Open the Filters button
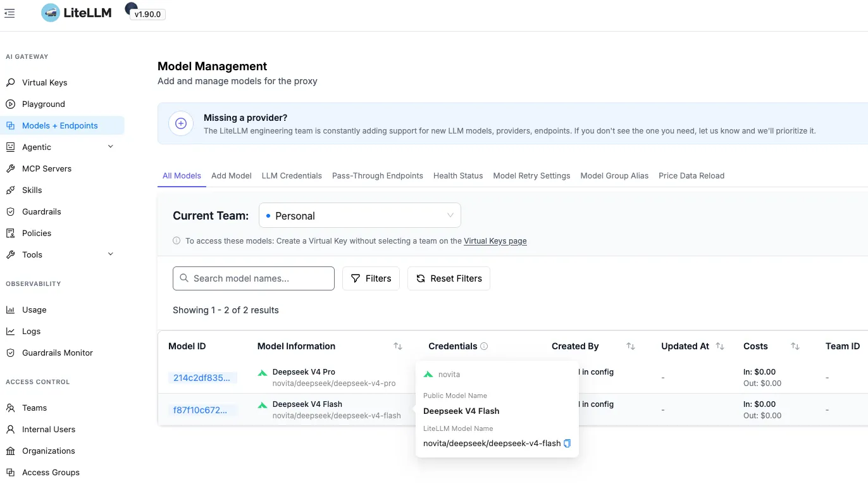The image size is (868, 486). coord(371,278)
